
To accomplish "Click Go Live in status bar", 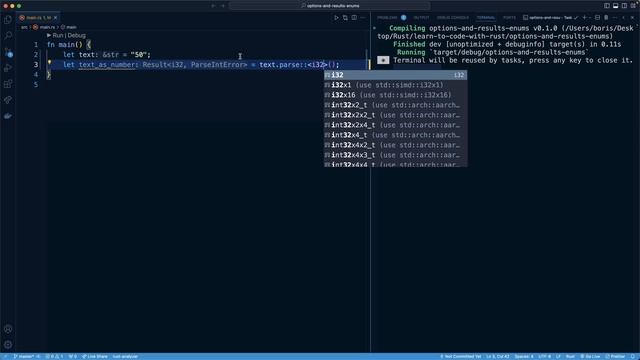I will click(x=590, y=356).
